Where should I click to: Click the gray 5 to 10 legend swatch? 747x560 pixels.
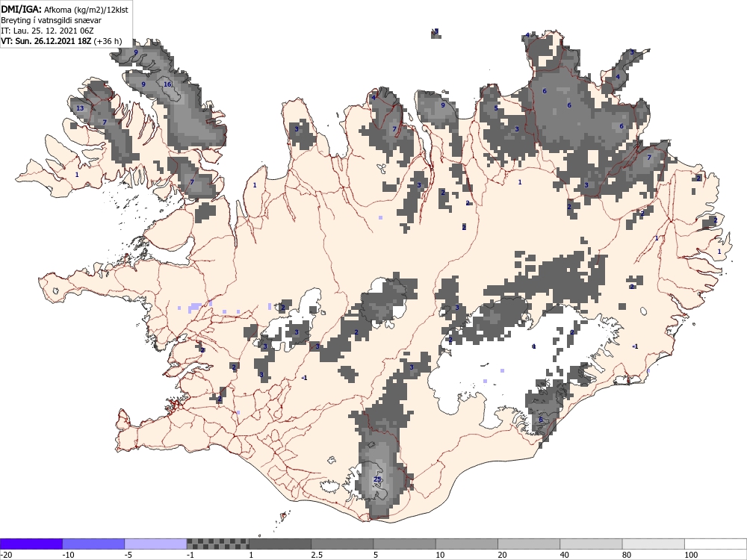point(404,544)
